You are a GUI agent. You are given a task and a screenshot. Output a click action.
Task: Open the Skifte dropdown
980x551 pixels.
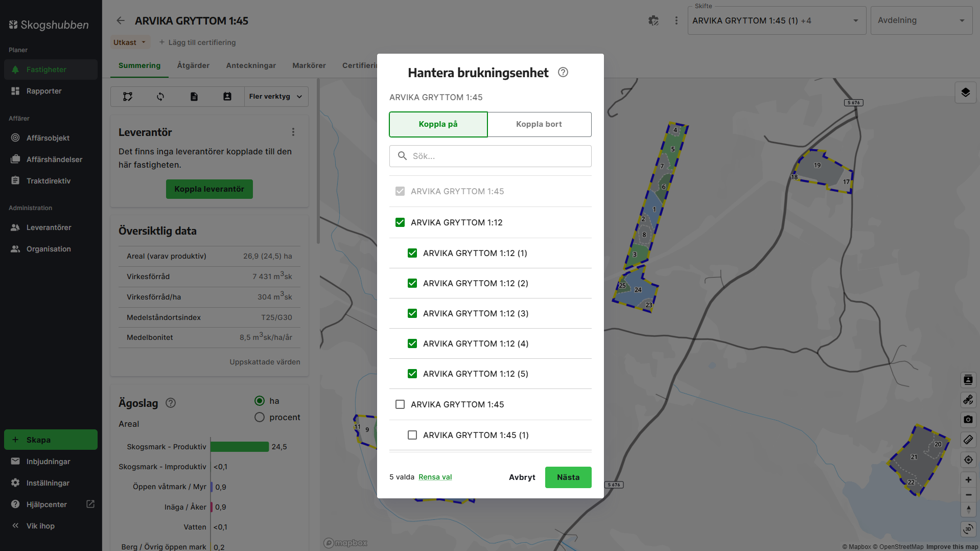[x=777, y=21]
